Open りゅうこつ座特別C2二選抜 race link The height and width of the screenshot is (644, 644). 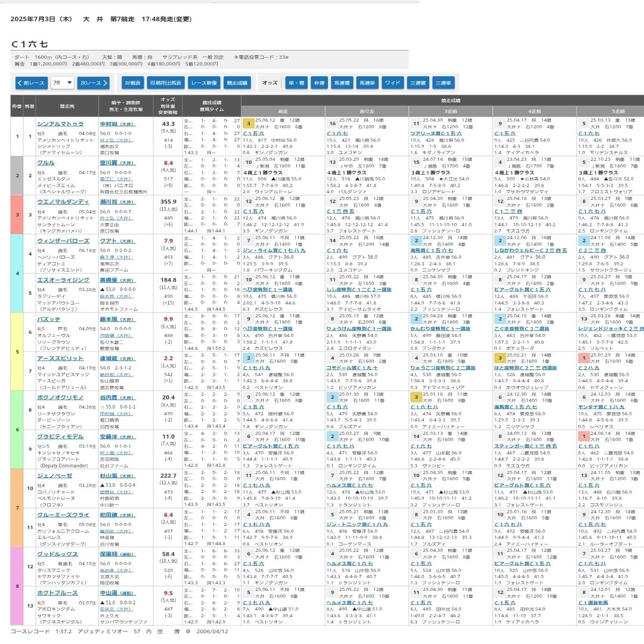pos(442,367)
